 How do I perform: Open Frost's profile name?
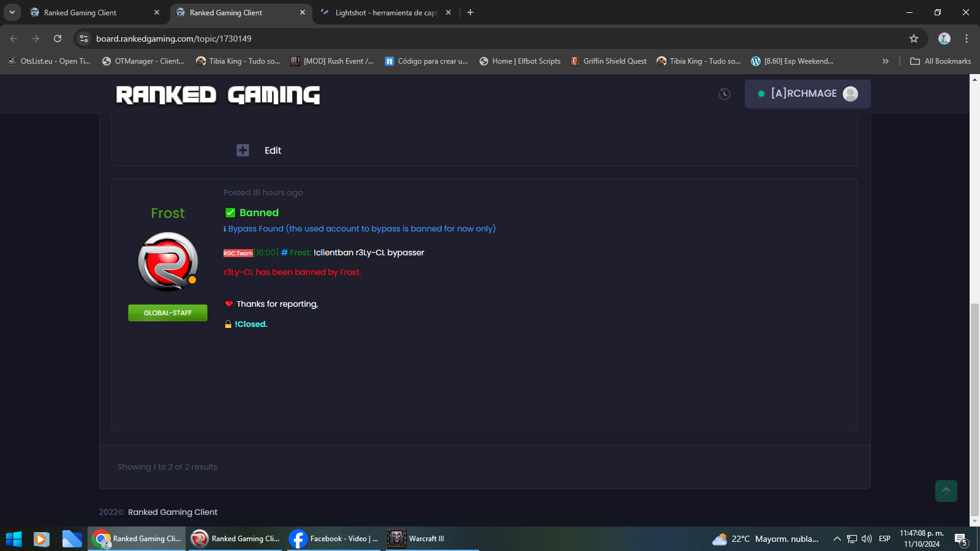[x=168, y=213]
